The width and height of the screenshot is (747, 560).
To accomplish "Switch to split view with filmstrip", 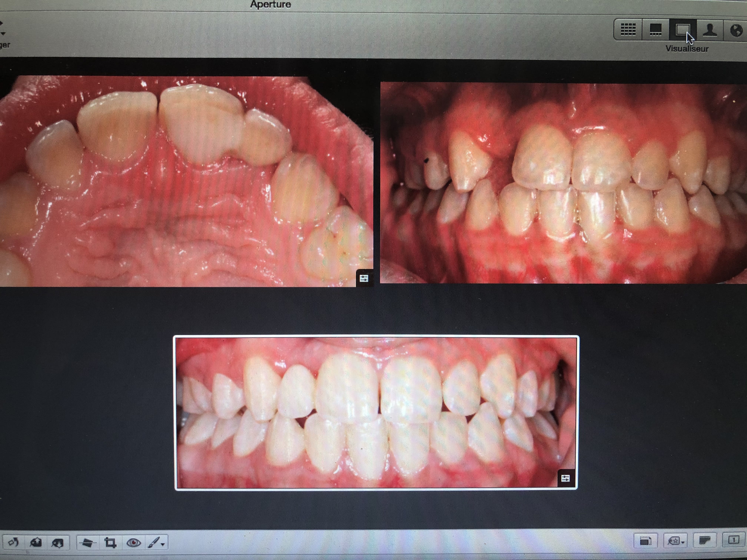I will click(655, 30).
